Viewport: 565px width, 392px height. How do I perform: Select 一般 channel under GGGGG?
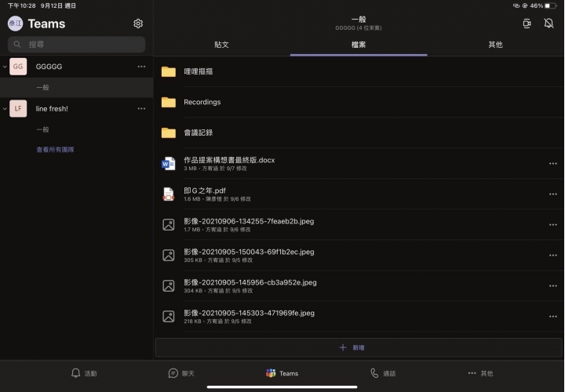click(76, 88)
